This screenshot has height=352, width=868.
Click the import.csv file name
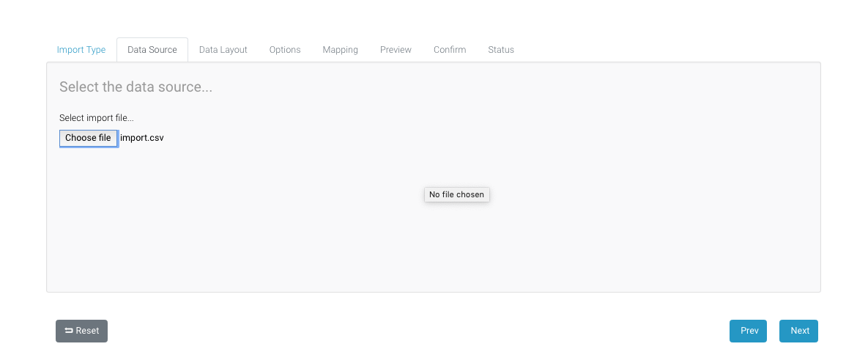click(x=142, y=138)
